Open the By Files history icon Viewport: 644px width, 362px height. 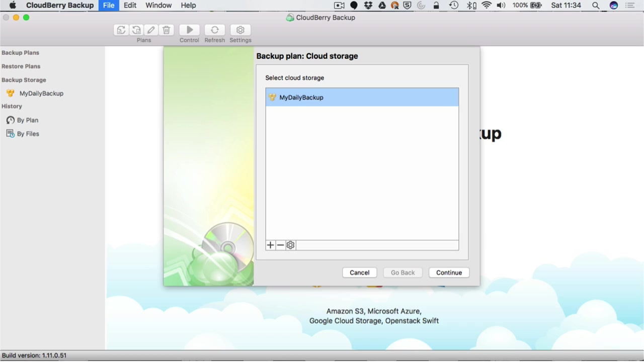coord(10,134)
